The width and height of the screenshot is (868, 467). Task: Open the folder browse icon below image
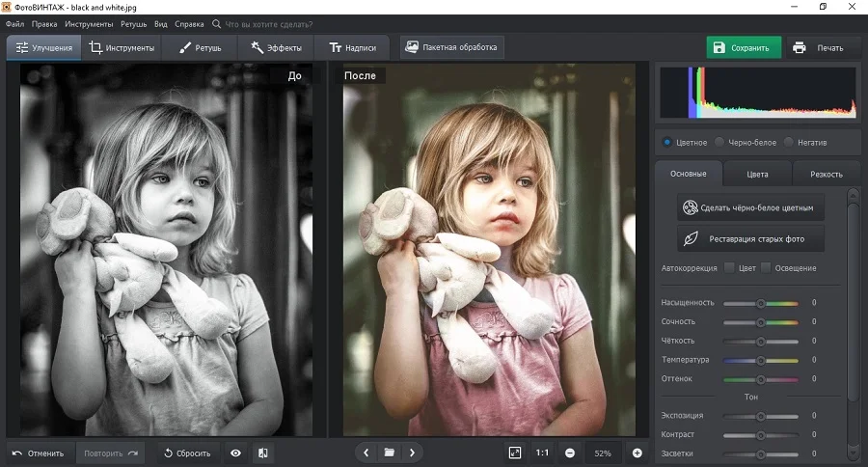pyautogui.click(x=389, y=453)
